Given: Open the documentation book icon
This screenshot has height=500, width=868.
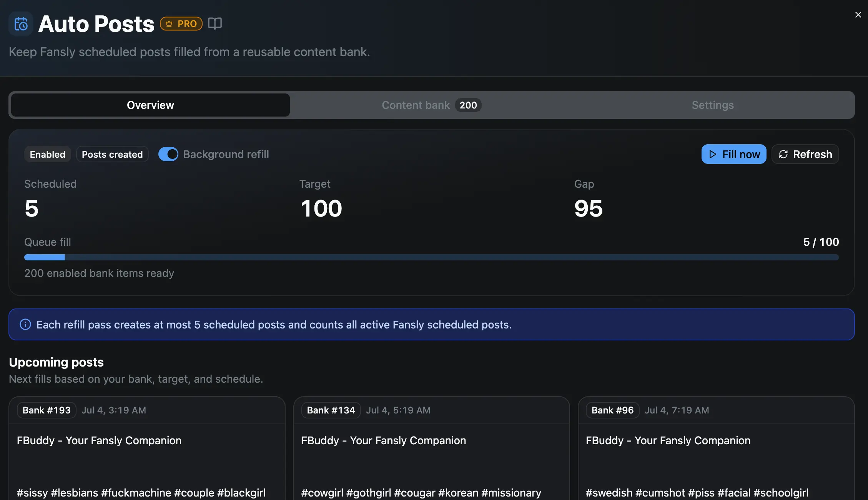Looking at the screenshot, I should [215, 23].
